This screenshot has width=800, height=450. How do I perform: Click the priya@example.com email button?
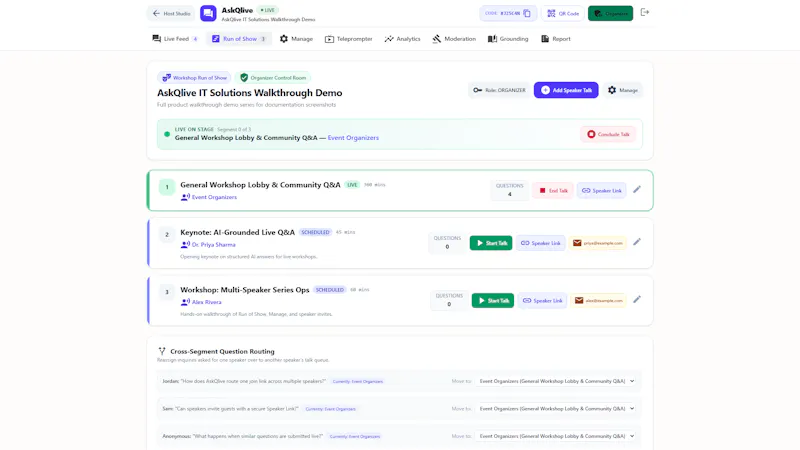597,243
